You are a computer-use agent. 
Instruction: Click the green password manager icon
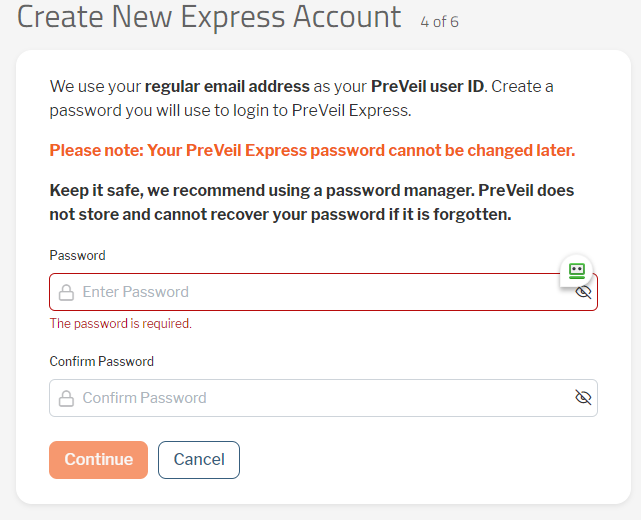pyautogui.click(x=576, y=271)
